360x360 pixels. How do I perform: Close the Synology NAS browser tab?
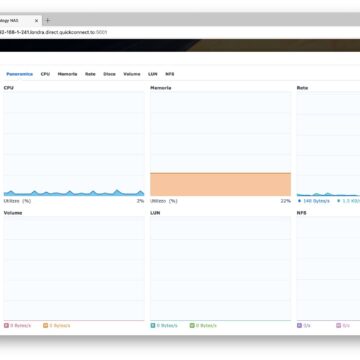[37, 21]
